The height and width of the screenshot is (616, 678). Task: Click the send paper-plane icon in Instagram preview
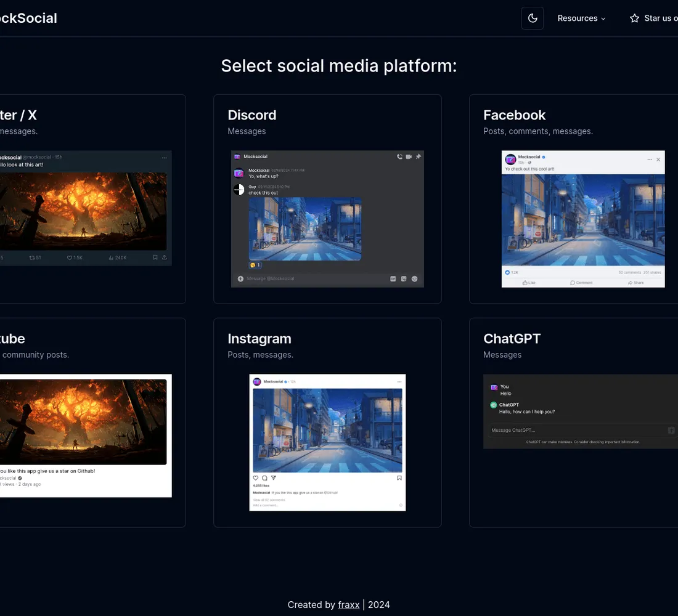pos(273,477)
